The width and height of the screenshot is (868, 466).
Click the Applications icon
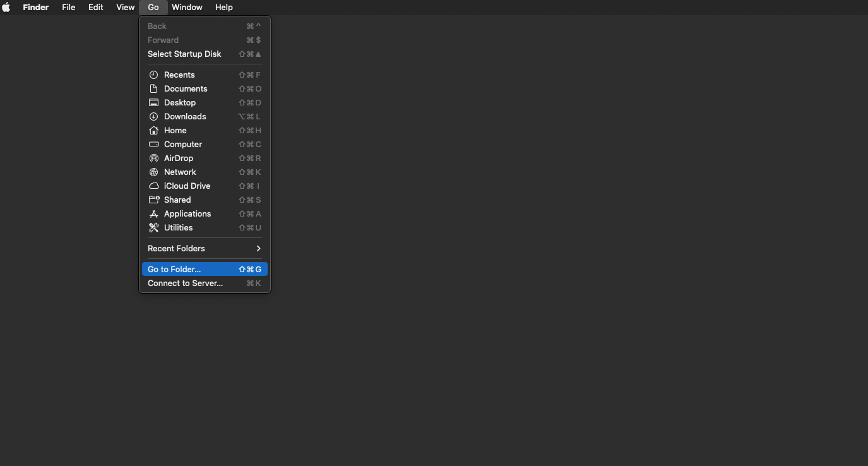153,214
